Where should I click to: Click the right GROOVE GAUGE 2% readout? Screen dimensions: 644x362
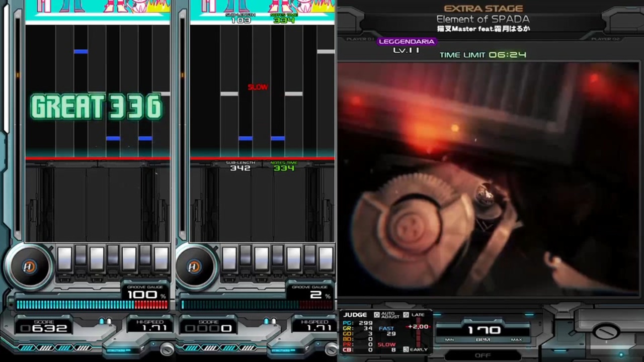pyautogui.click(x=320, y=295)
